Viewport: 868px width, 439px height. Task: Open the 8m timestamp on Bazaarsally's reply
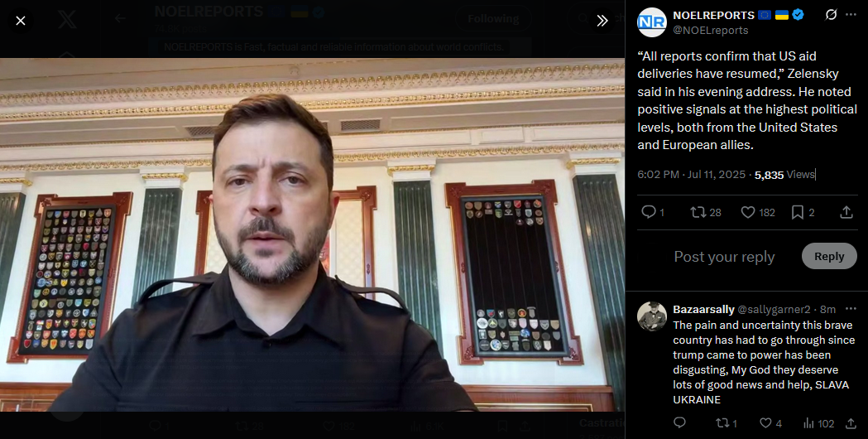point(827,309)
